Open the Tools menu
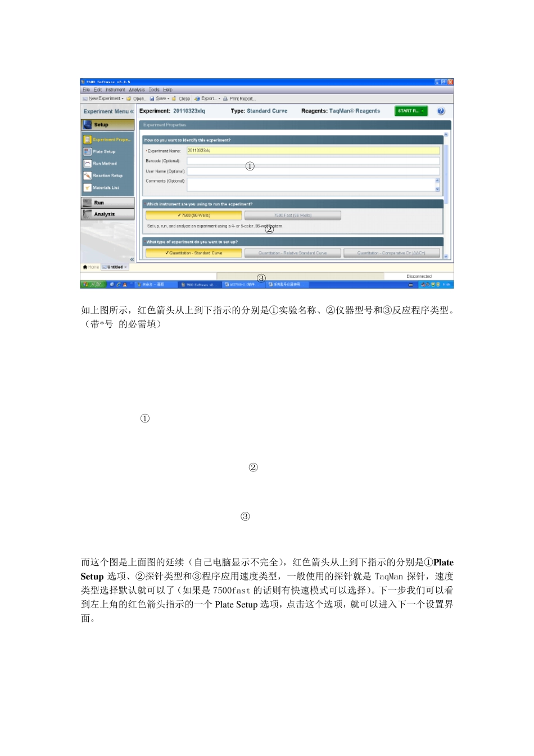The image size is (534, 756). 154,89
